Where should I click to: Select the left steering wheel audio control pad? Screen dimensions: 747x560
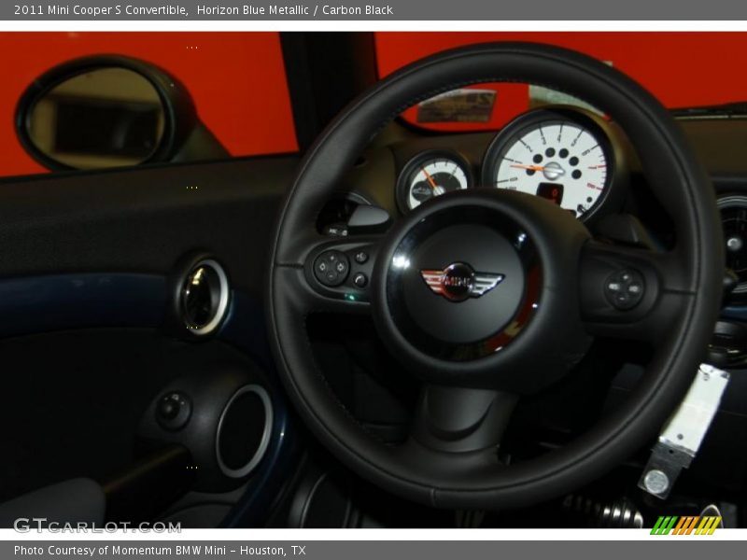331,267
